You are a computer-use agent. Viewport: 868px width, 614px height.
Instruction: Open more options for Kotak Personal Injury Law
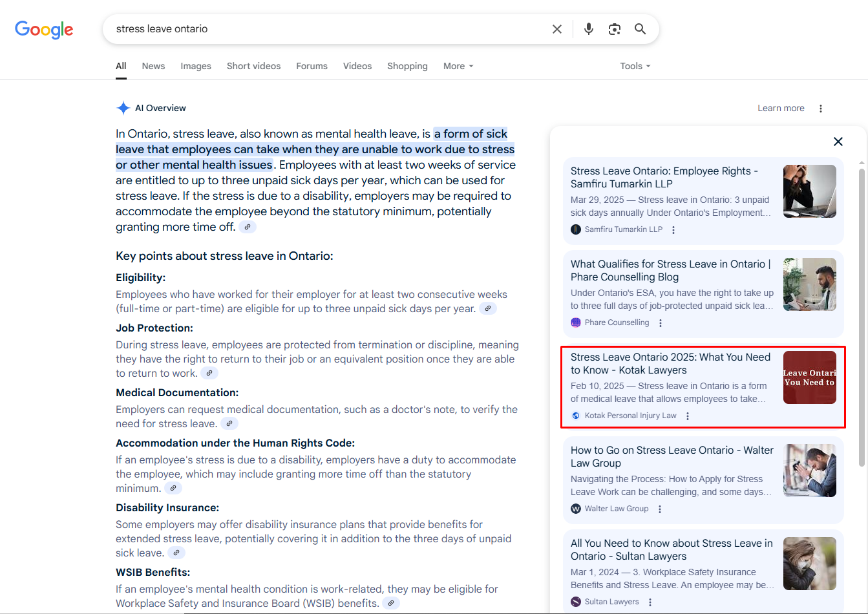click(688, 416)
